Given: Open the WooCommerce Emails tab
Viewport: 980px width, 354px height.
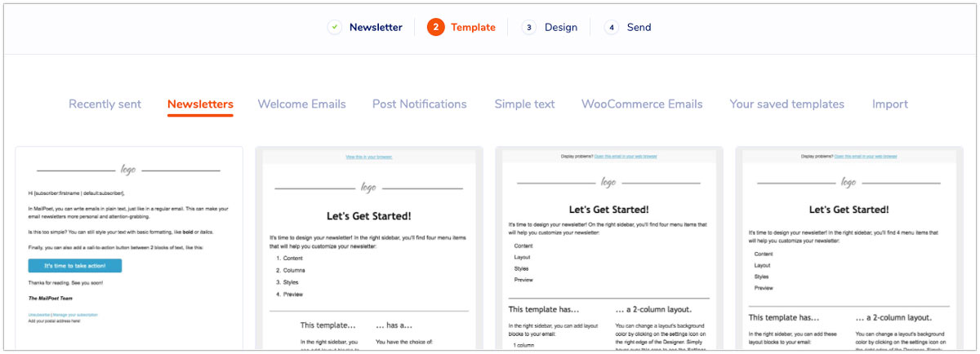Looking at the screenshot, I should (642, 104).
